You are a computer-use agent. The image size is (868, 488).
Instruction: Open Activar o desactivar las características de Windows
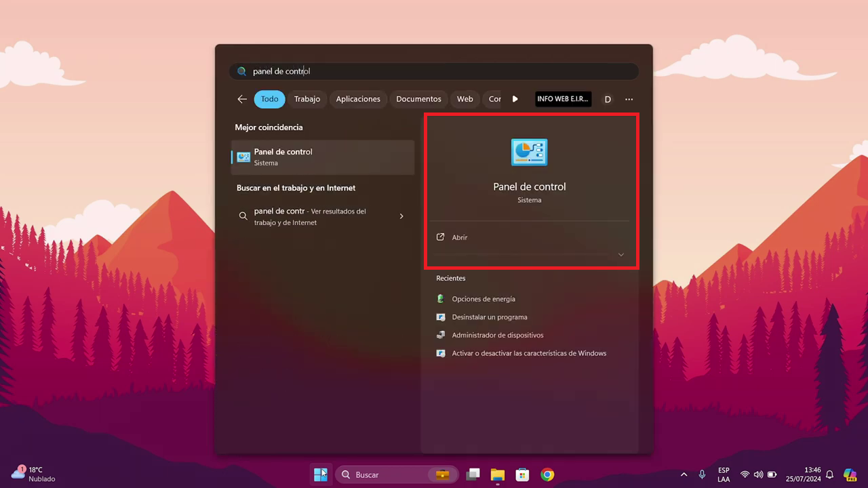pos(529,353)
